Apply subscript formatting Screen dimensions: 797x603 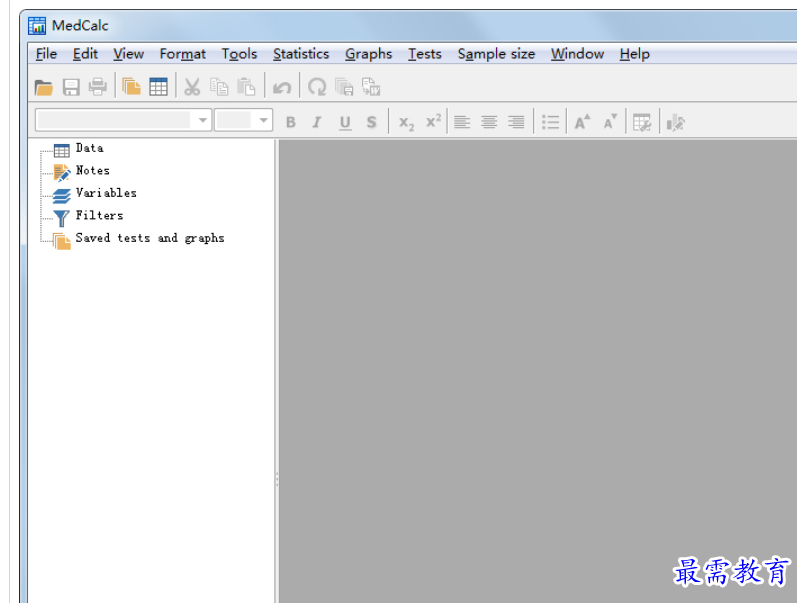click(406, 123)
